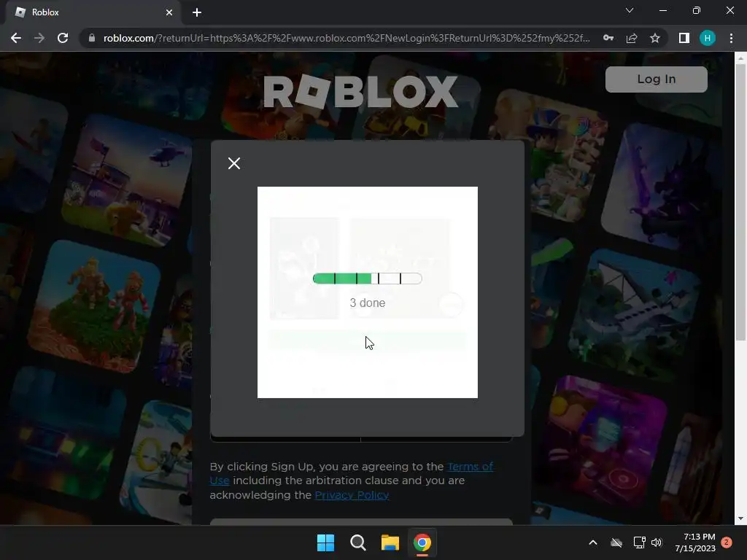Screen dimensions: 747x560
Task: Open the Privacy Policy link
Action: (x=352, y=495)
